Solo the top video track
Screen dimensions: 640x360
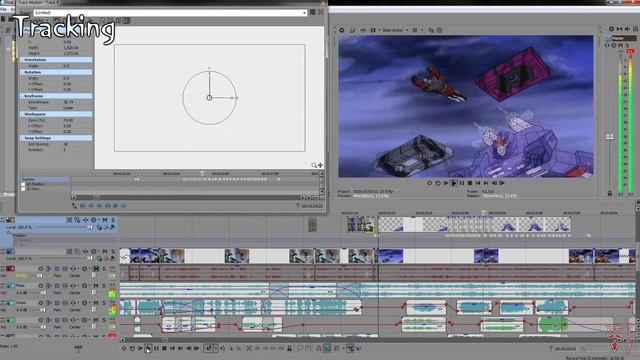pyautogui.click(x=113, y=220)
